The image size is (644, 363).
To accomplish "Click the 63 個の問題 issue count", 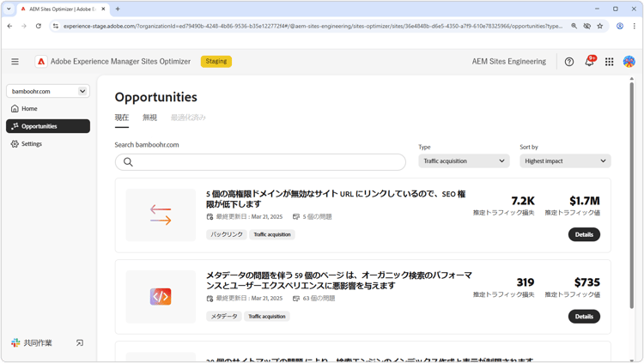I will click(x=319, y=298).
